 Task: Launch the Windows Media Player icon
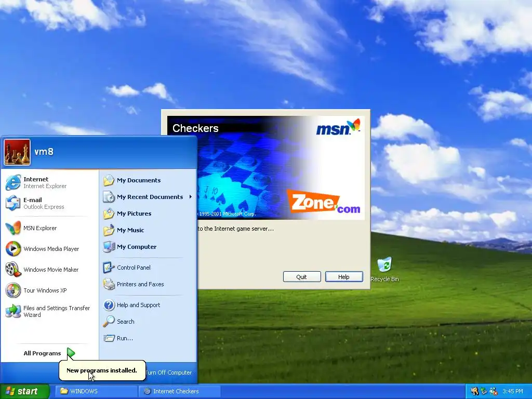click(x=13, y=249)
